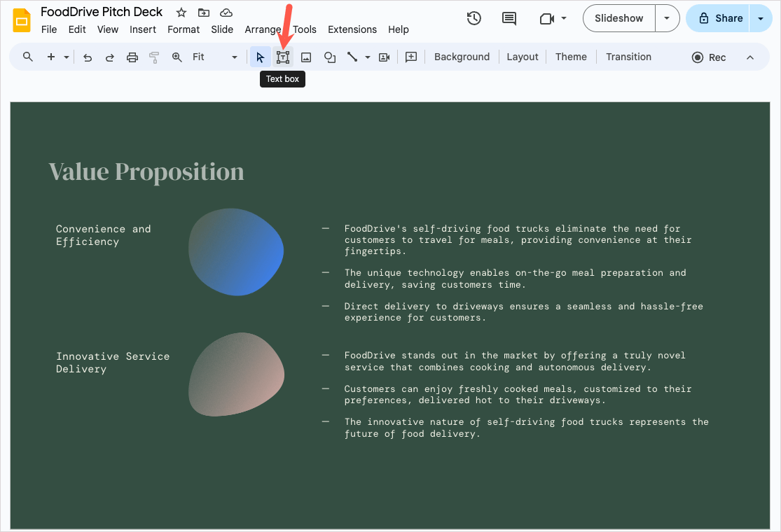Viewport: 781px width, 532px height.
Task: Open the version history clock icon
Action: point(474,18)
